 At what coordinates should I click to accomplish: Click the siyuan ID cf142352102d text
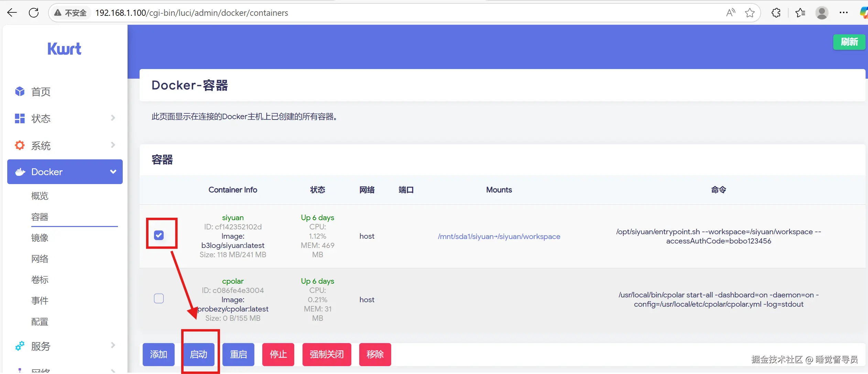233,227
